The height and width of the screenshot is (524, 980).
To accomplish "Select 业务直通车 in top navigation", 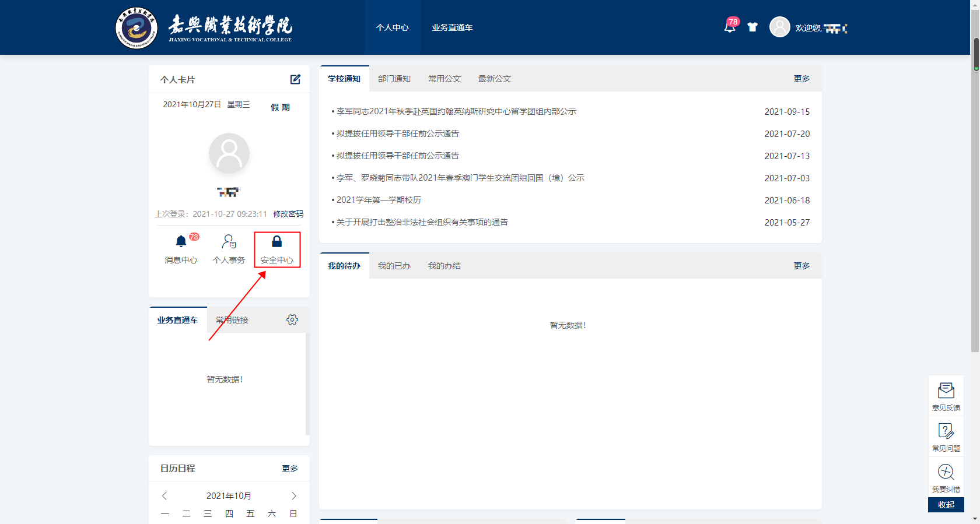I will coord(452,27).
